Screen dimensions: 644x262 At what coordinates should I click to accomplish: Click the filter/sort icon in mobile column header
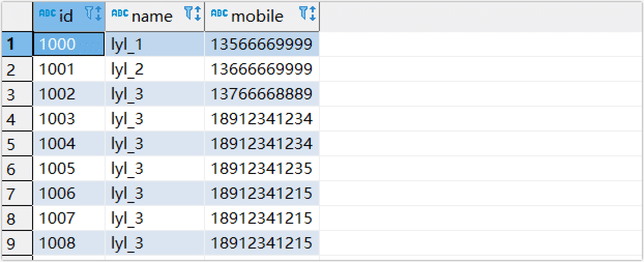pos(307,14)
